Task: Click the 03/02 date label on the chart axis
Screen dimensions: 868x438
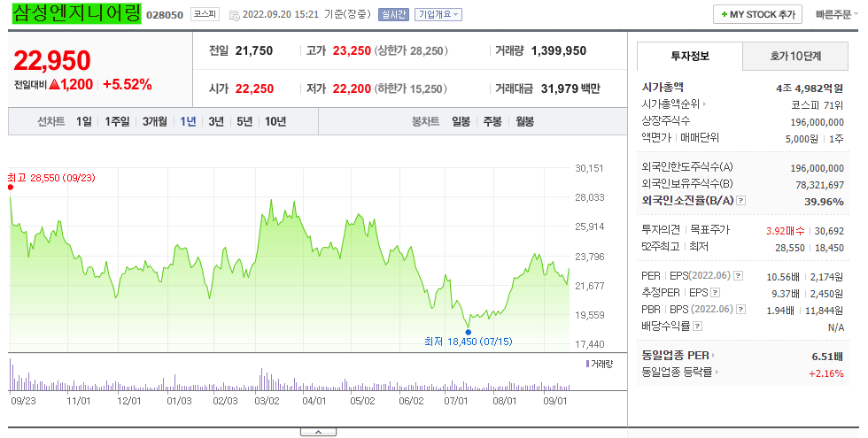Action: (267, 401)
